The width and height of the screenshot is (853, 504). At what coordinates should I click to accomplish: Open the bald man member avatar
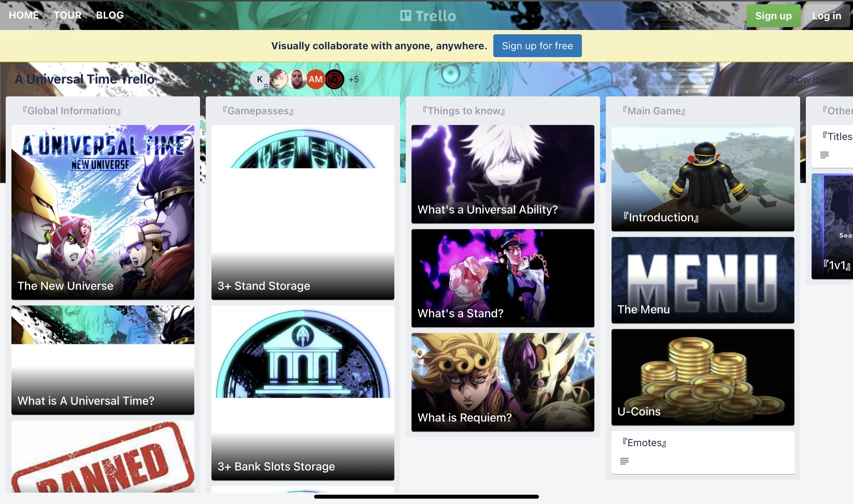(x=297, y=79)
